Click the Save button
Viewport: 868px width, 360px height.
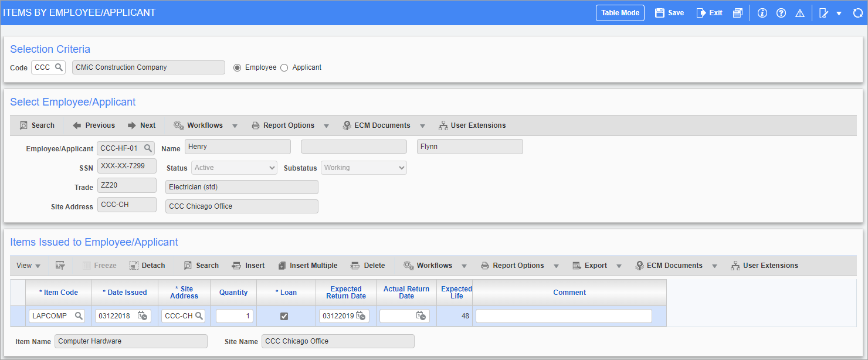tap(669, 12)
